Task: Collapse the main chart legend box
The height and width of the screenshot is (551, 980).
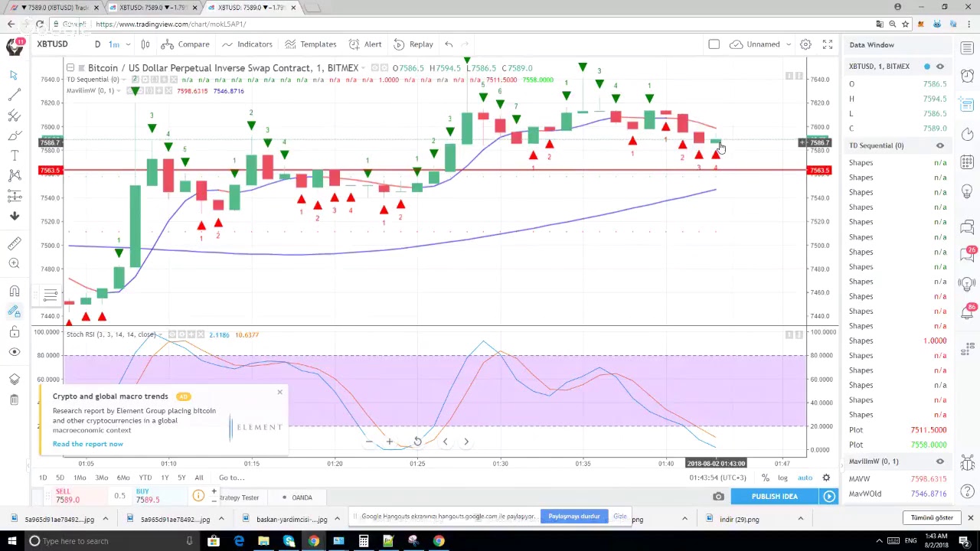Action: [70, 68]
